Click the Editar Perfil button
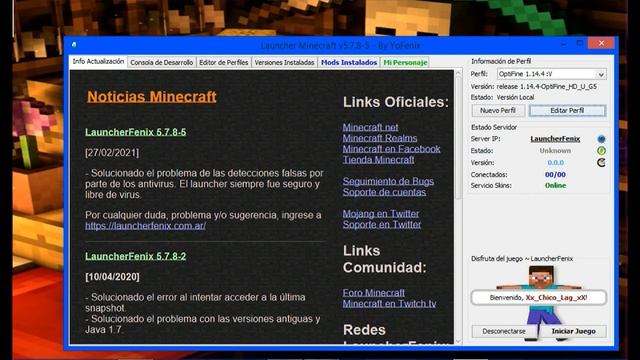 [567, 111]
